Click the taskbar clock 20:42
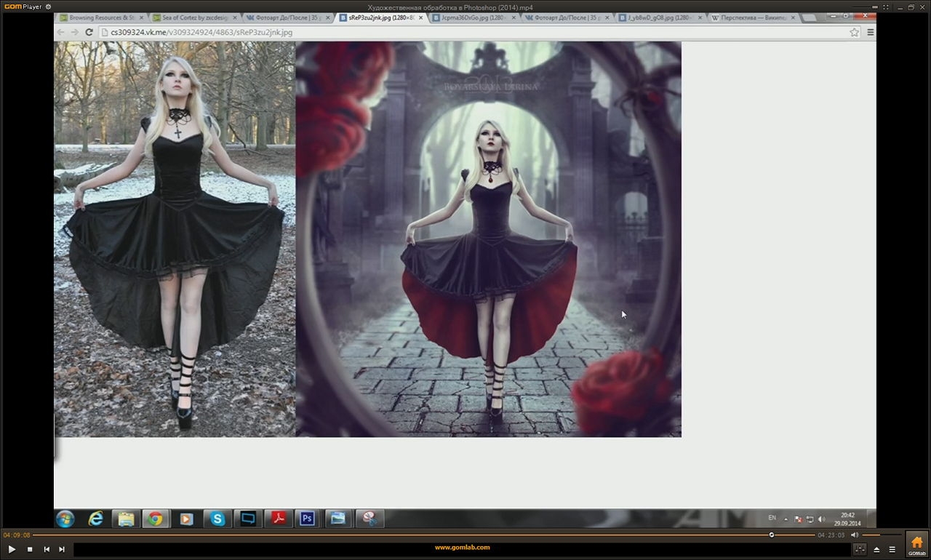This screenshot has width=931, height=560. click(x=847, y=519)
